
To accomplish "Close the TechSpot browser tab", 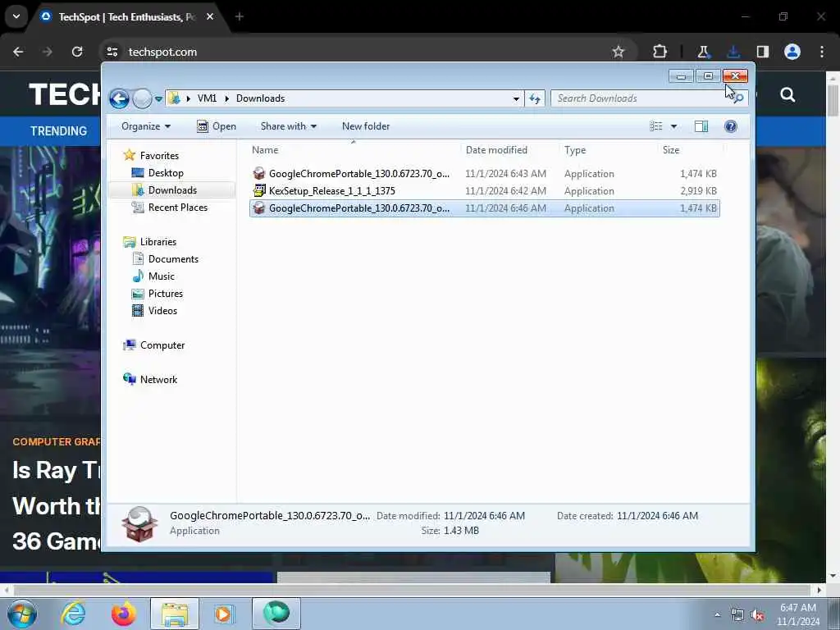I will pos(210,17).
